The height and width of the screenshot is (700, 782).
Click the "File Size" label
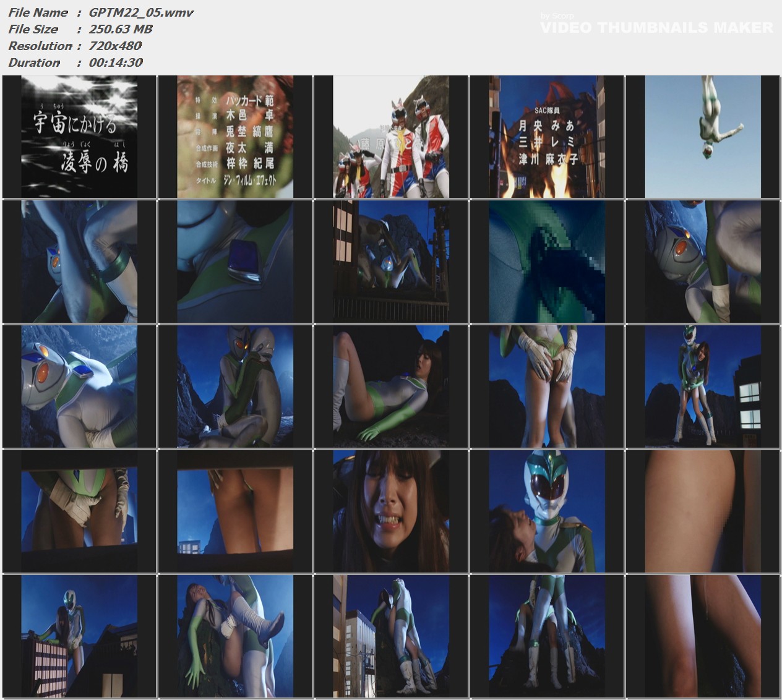click(x=33, y=29)
